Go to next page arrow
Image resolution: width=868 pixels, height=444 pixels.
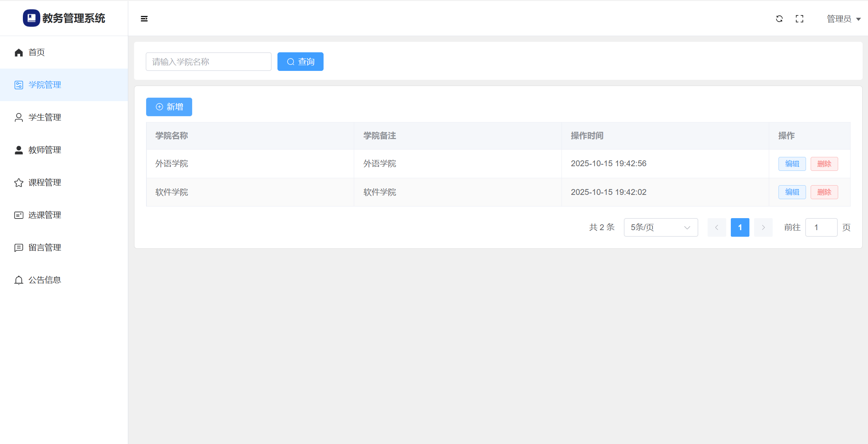(x=763, y=227)
